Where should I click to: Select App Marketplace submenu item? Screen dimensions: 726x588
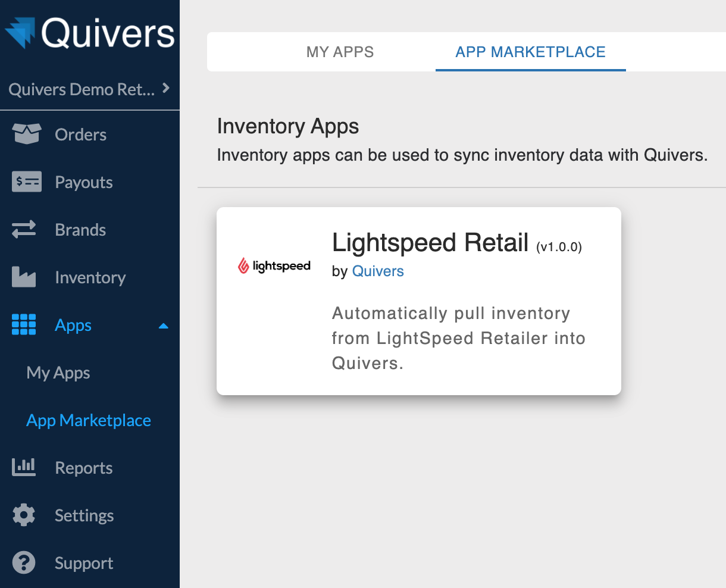coord(89,421)
